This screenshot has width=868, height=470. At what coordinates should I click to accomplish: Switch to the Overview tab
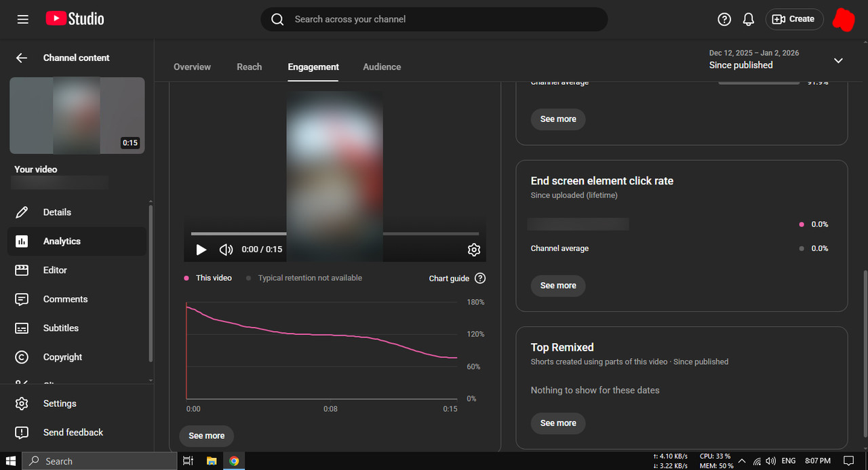(x=192, y=66)
